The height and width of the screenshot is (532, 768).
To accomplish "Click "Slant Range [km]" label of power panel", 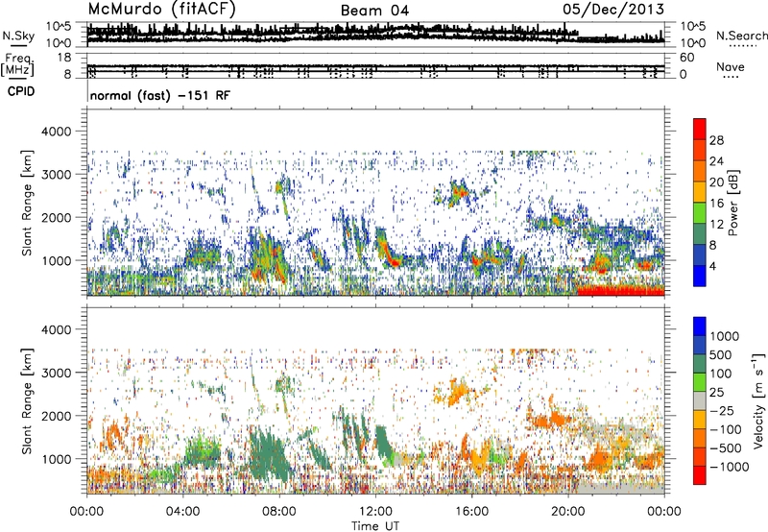I will (27, 203).
